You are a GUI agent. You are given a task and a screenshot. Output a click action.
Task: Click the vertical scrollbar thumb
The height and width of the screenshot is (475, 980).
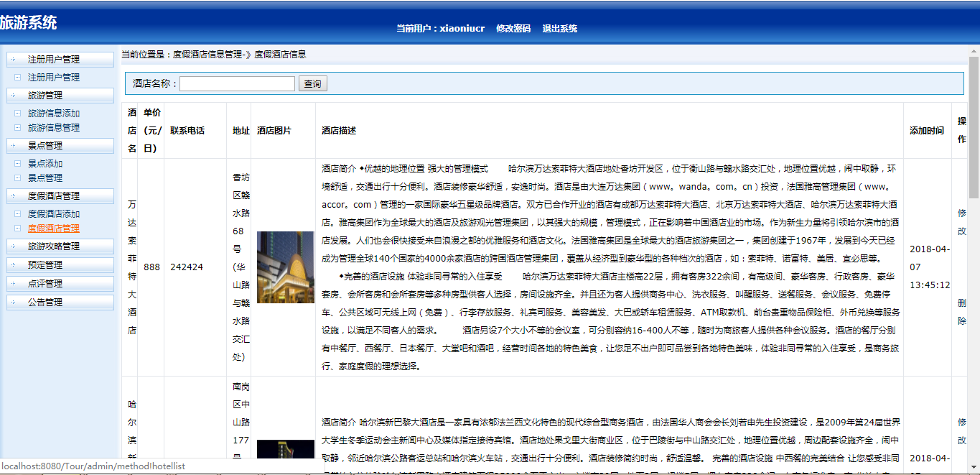(974, 126)
